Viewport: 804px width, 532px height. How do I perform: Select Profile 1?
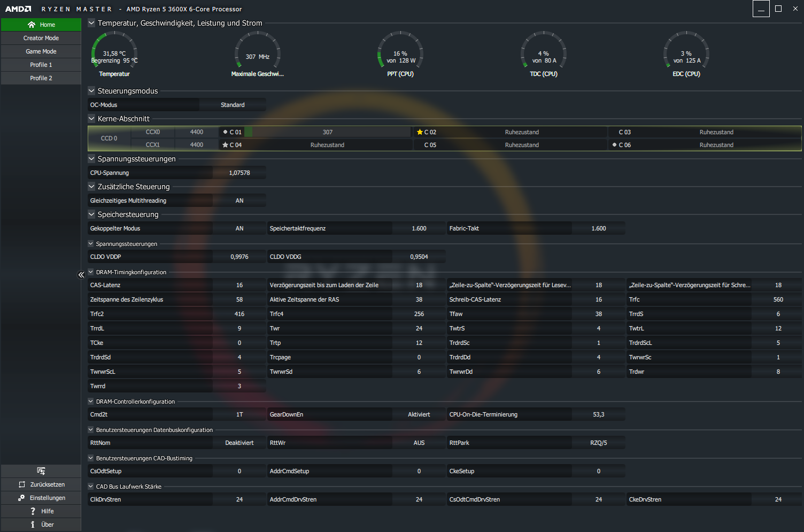(41, 65)
